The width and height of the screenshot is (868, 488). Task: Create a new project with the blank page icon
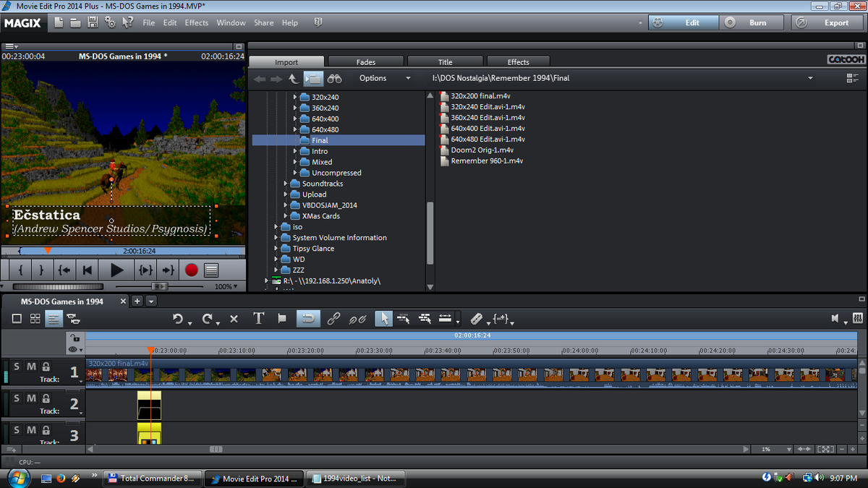[59, 22]
